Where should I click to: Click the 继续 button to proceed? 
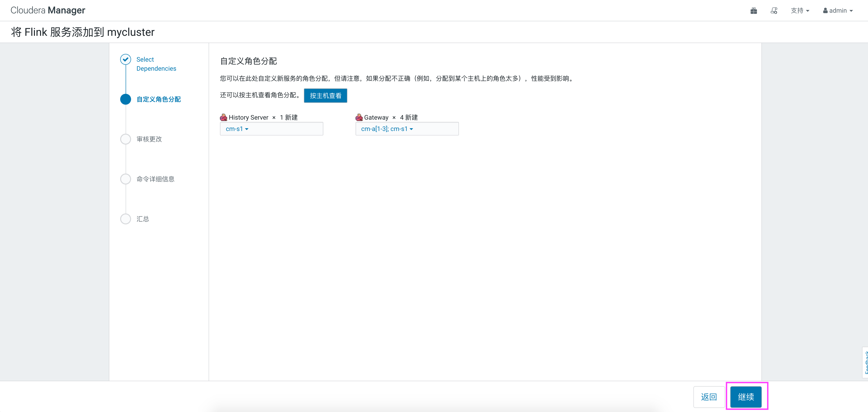click(746, 397)
